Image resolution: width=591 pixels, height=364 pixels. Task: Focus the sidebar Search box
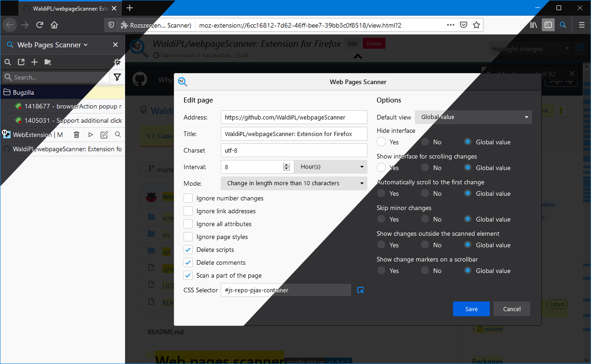point(56,77)
